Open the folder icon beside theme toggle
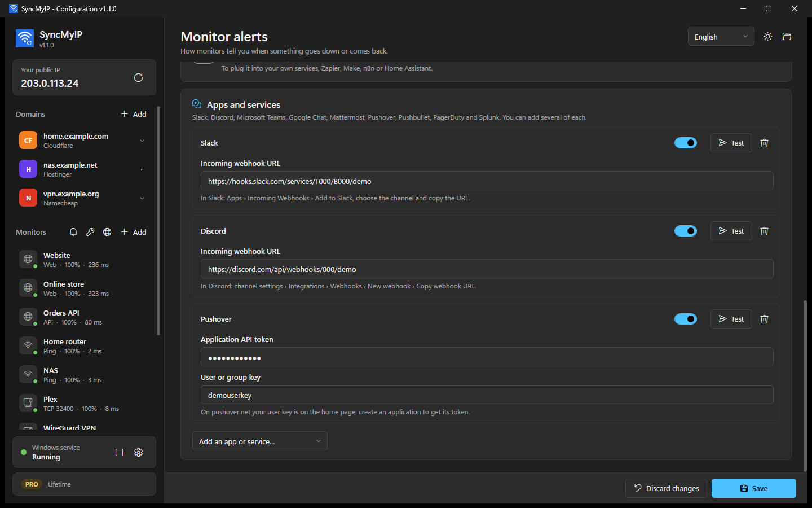The height and width of the screenshot is (508, 812). point(787,37)
